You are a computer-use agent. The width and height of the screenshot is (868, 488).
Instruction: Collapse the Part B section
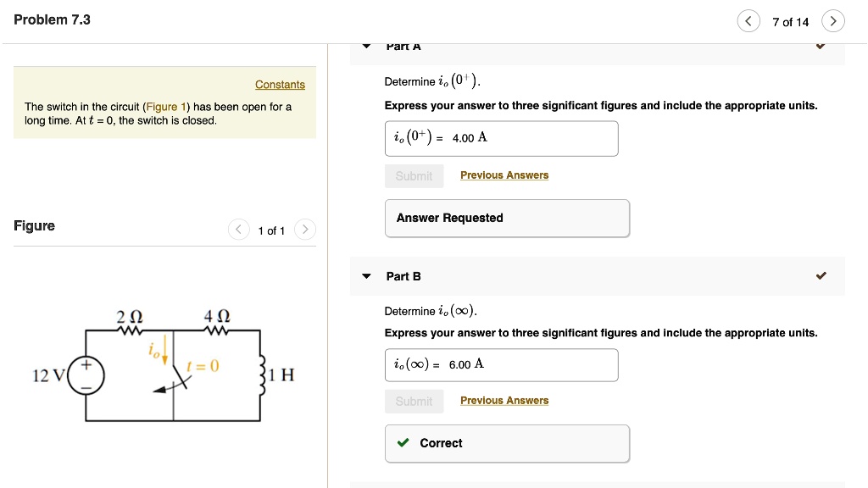point(366,275)
